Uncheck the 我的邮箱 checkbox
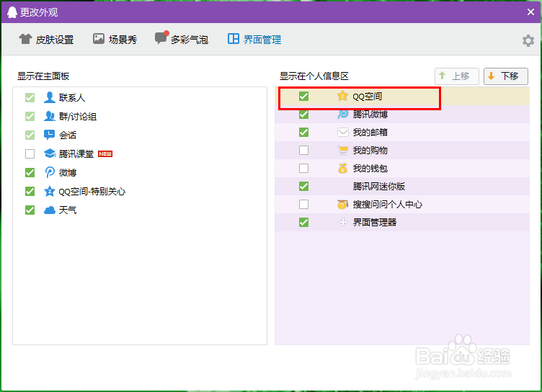Screen dimensions: 542x392 coord(304,133)
